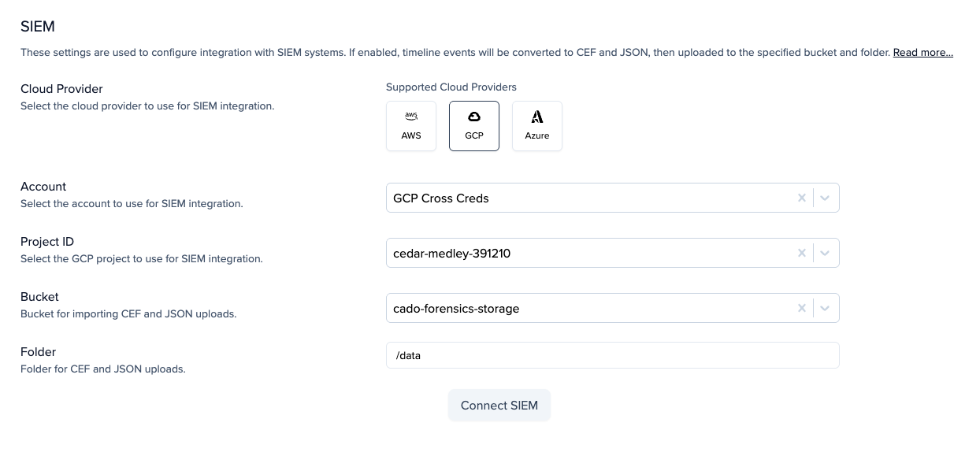Click the Supported Cloud Providers label
Image resolution: width=980 pixels, height=456 pixels.
451,87
